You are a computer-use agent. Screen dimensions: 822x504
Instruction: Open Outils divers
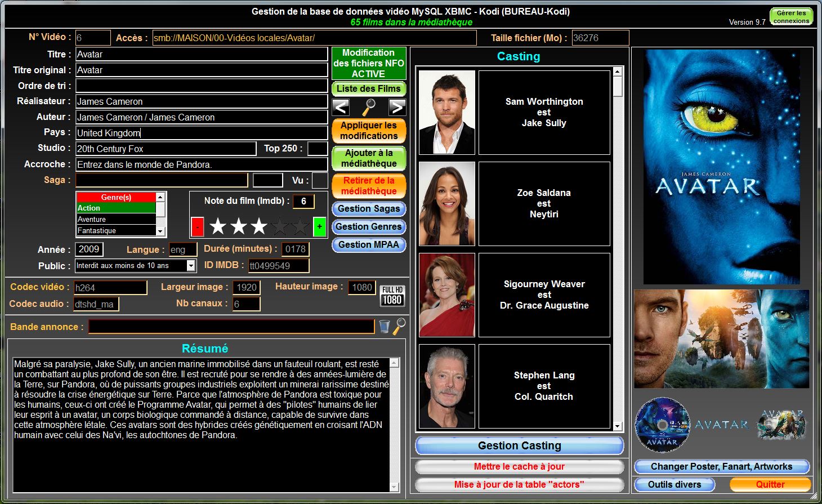coord(674,485)
